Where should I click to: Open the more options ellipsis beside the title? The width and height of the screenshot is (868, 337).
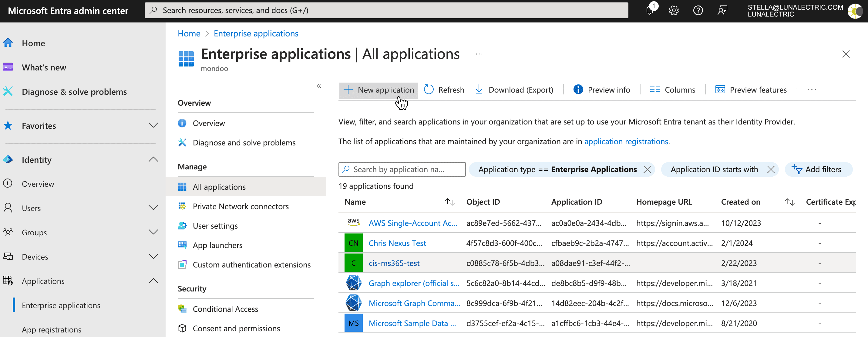pyautogui.click(x=479, y=54)
